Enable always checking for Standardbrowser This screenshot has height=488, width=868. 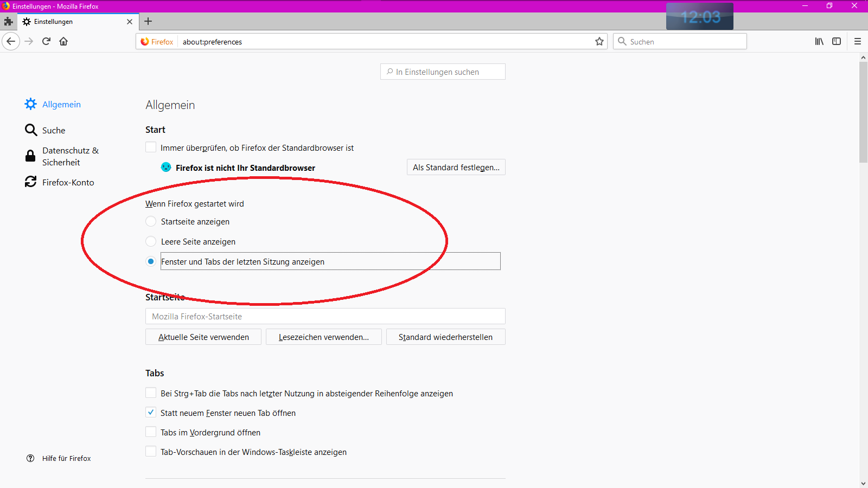(x=151, y=147)
